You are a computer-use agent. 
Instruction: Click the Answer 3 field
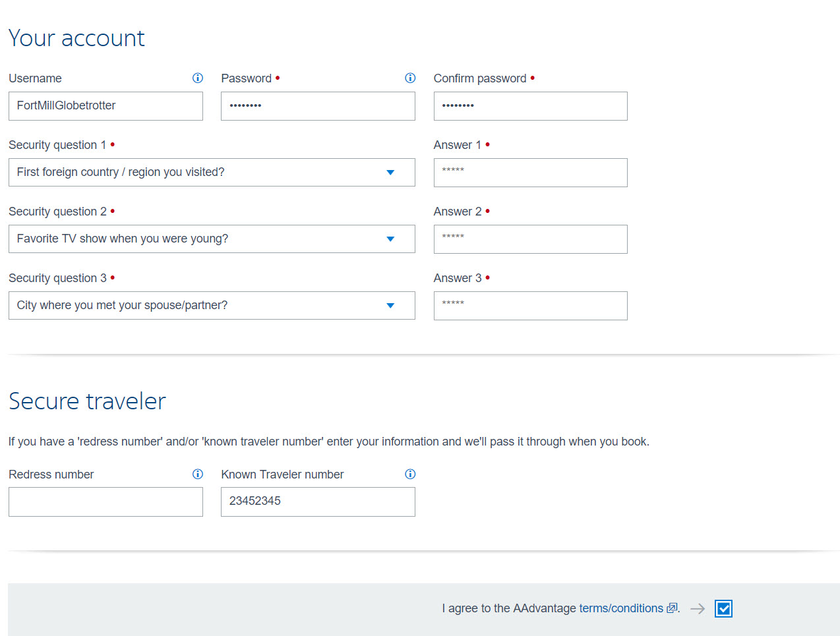pos(530,306)
